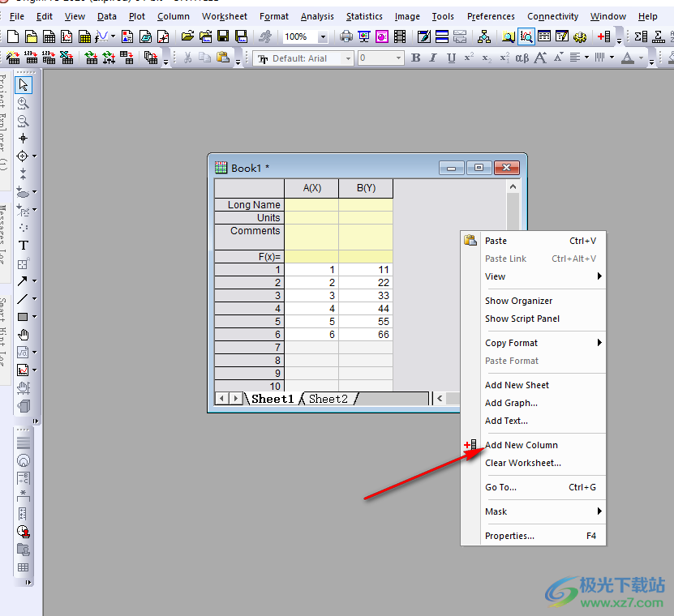Image resolution: width=674 pixels, height=616 pixels.
Task: Open the zoom percentage 100% dropdown
Action: 323,37
